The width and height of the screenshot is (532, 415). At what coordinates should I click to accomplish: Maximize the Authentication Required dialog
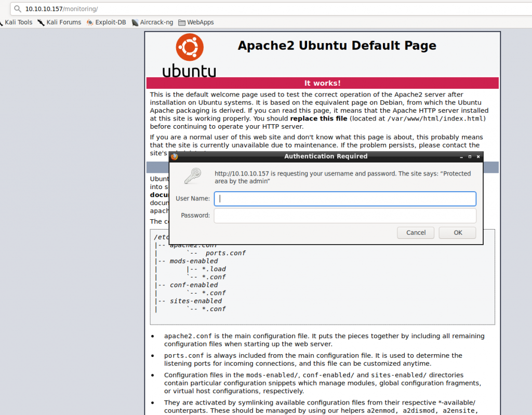click(470, 156)
